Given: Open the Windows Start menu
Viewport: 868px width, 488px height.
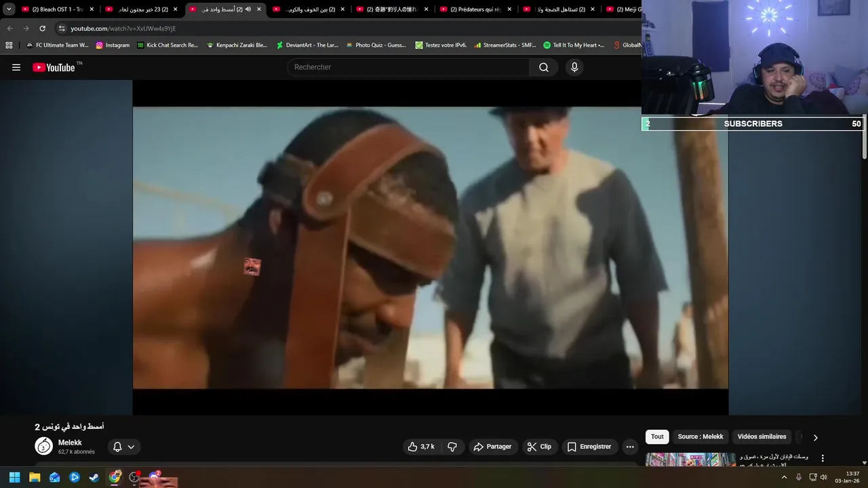Looking at the screenshot, I should (14, 477).
